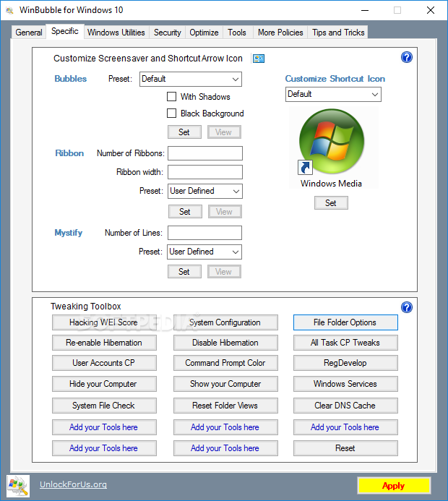
Task: Click the Ribbon width input field
Action: pos(205,172)
